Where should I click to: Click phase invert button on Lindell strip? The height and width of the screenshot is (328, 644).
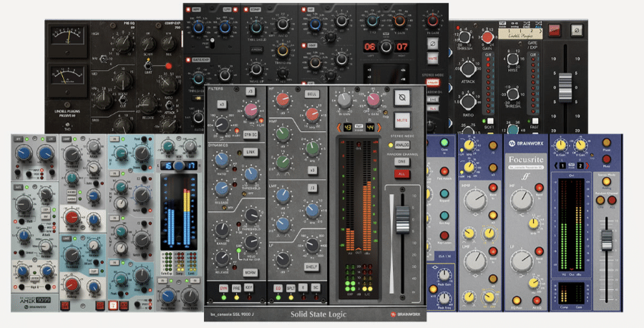(577, 30)
